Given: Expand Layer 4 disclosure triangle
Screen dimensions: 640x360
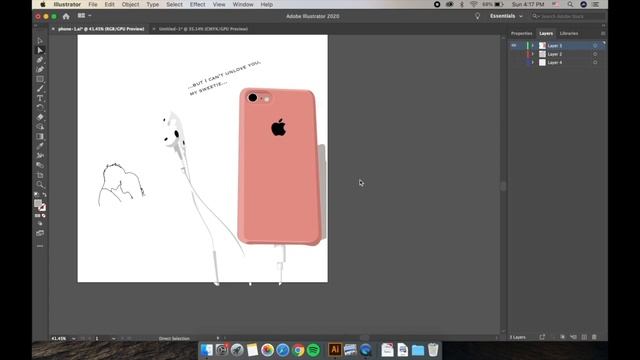Looking at the screenshot, I should pyautogui.click(x=533, y=62).
